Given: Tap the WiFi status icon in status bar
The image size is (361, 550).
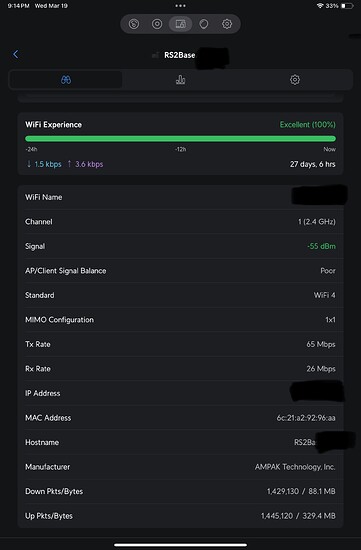Looking at the screenshot, I should (x=320, y=6).
